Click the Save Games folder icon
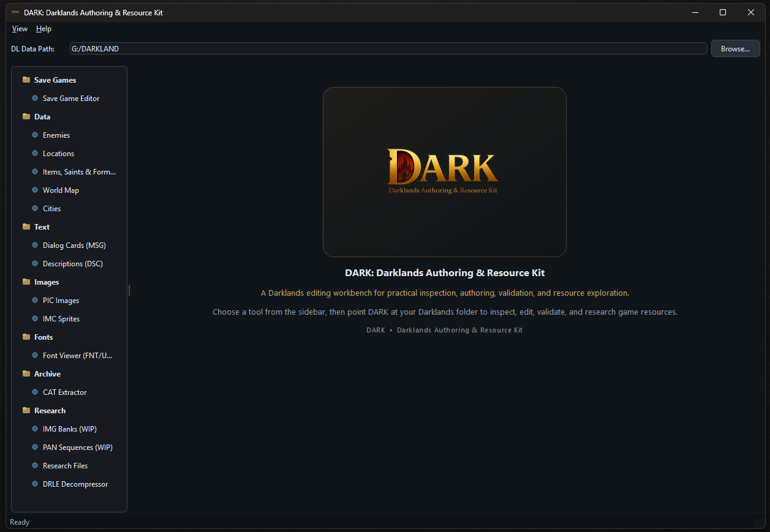 [26, 80]
